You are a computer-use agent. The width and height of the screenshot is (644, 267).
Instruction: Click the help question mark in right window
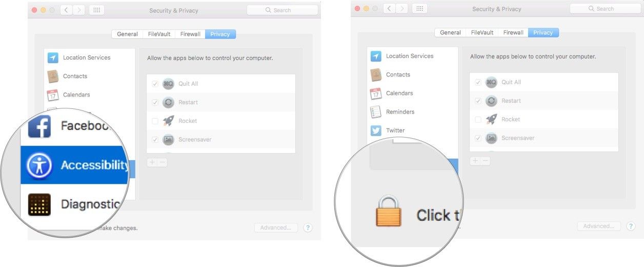coord(631,226)
